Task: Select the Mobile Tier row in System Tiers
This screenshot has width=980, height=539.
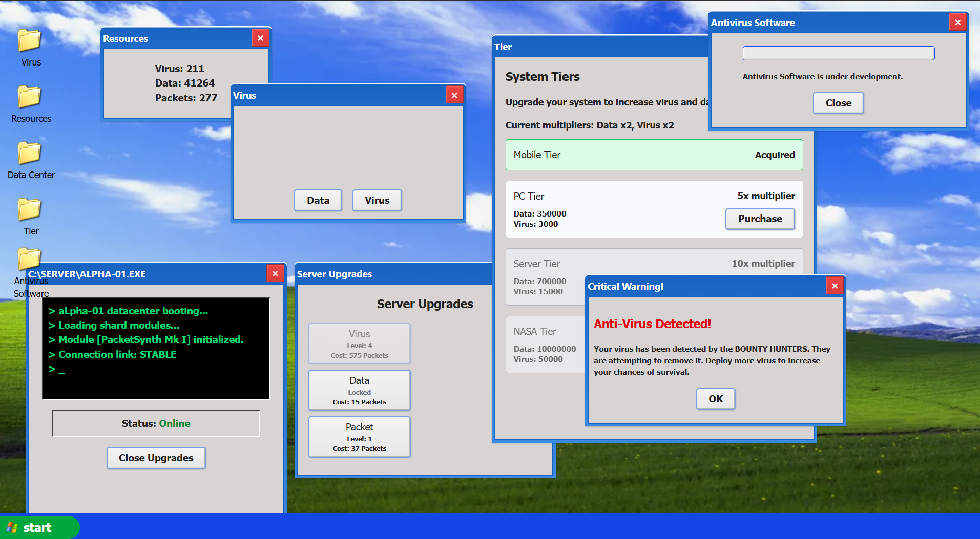Action: tap(654, 155)
